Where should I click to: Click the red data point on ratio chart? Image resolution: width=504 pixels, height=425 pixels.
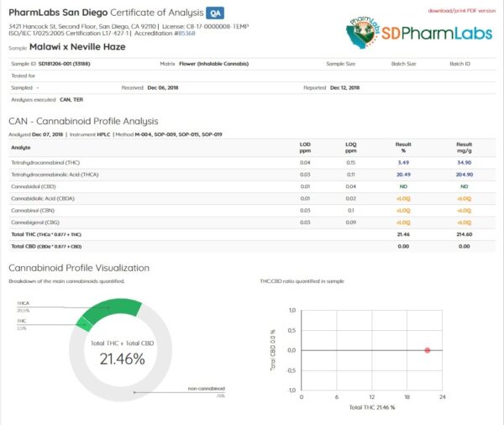(x=428, y=350)
